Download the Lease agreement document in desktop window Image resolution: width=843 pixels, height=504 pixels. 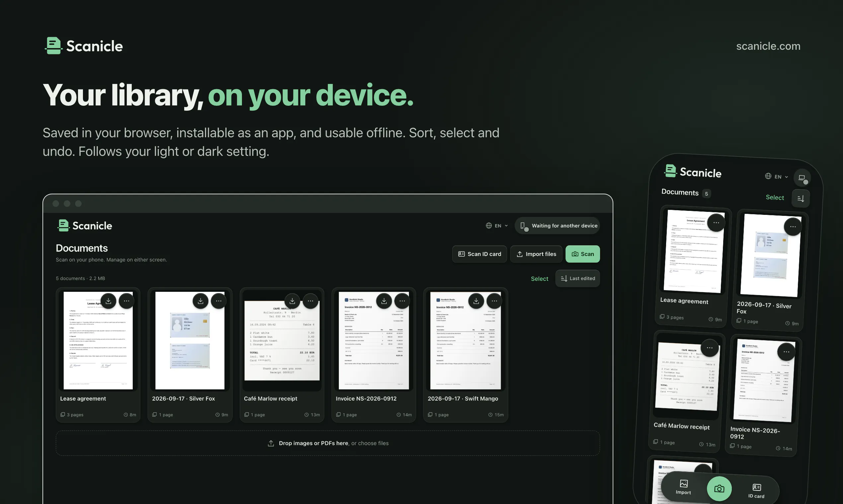click(x=109, y=301)
